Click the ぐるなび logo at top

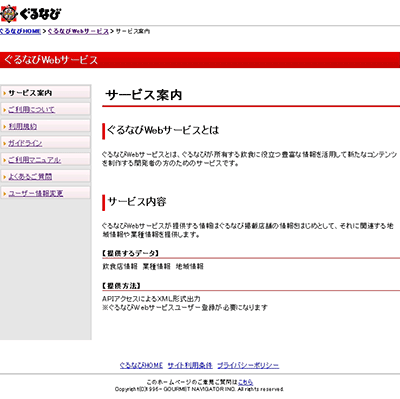pos(31,13)
